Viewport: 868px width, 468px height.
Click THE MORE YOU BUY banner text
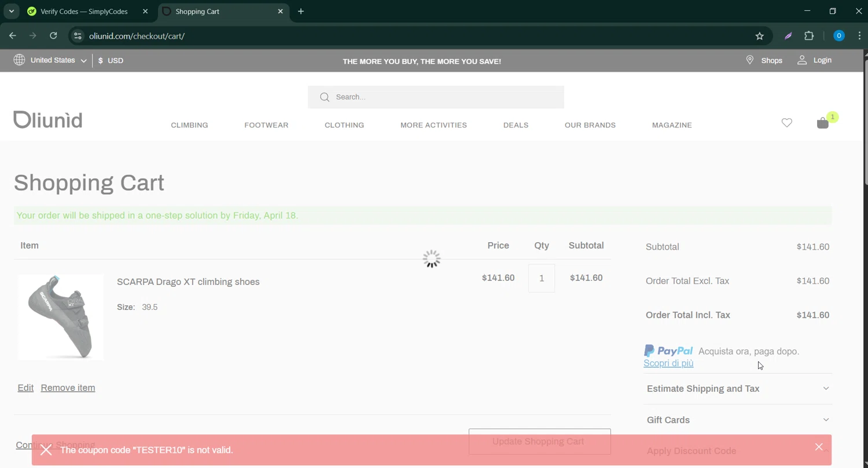coord(422,61)
